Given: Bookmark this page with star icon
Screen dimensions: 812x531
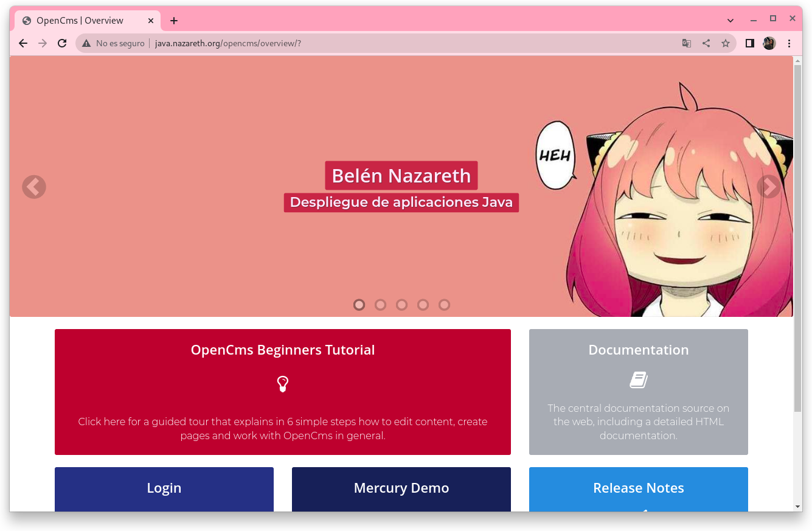Looking at the screenshot, I should (726, 43).
